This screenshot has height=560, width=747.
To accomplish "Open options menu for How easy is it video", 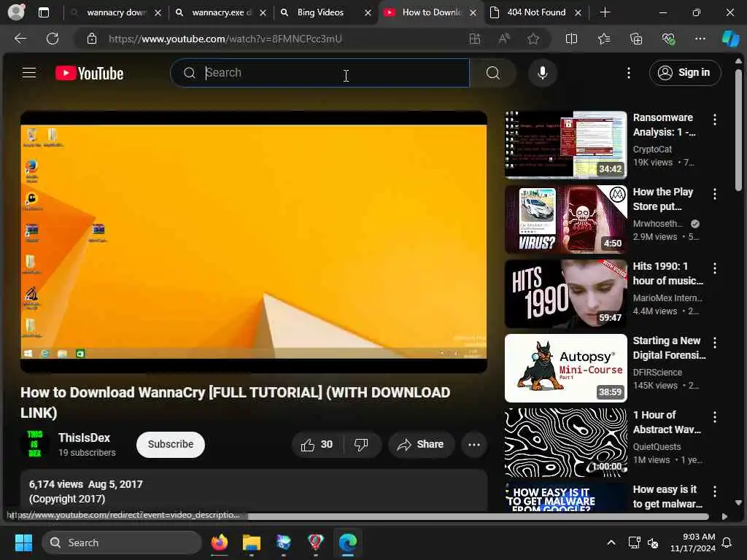I will [x=715, y=491].
